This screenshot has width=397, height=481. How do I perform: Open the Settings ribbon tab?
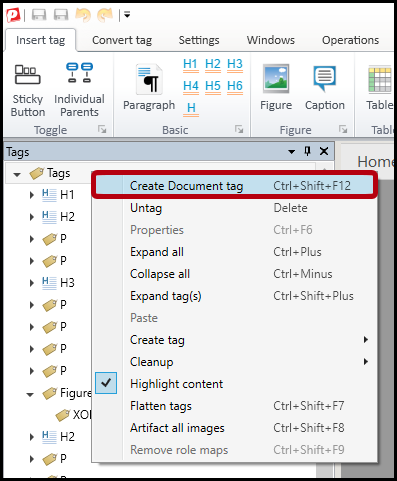(x=199, y=40)
